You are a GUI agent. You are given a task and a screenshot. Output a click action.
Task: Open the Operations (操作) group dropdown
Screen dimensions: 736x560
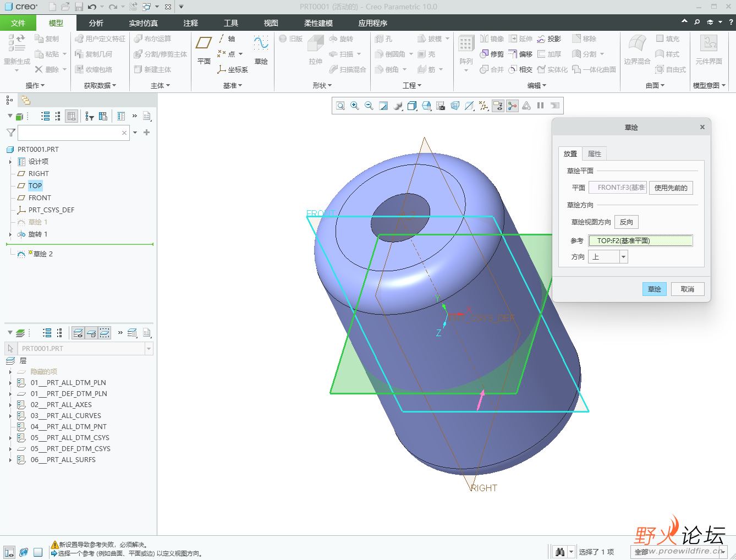tap(35, 86)
